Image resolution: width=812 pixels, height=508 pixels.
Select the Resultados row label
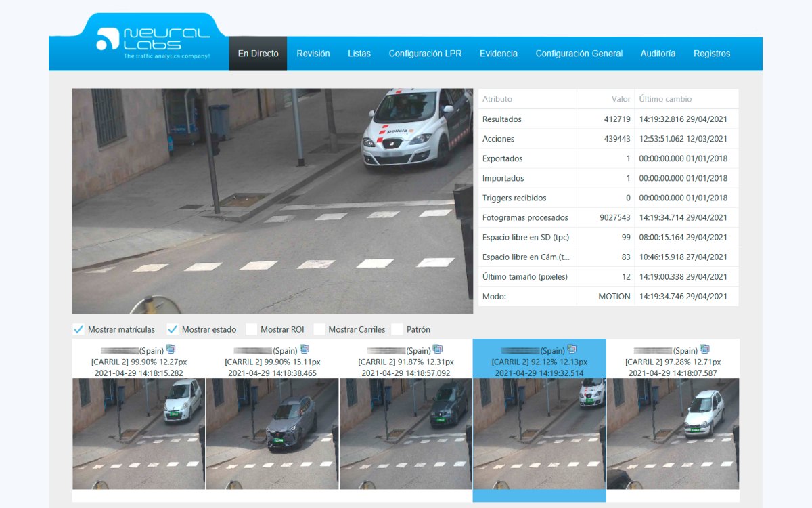tap(502, 119)
